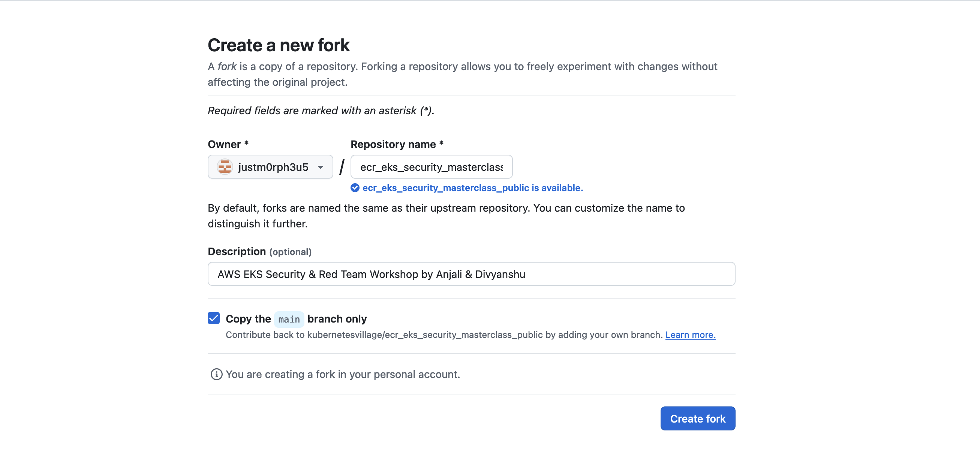Click the 'Description (optional)' label

click(259, 252)
